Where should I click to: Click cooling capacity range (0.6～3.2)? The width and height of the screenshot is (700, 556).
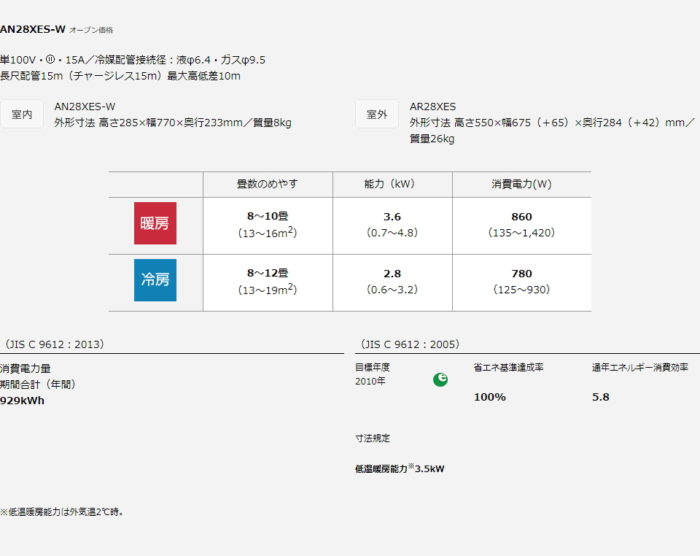click(x=392, y=289)
